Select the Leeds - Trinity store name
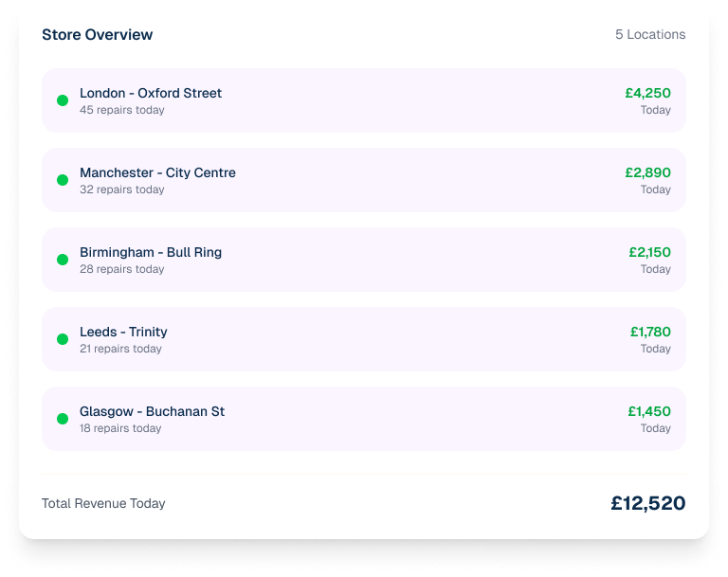Image resolution: width=728 pixels, height=577 pixels. pyautogui.click(x=123, y=332)
